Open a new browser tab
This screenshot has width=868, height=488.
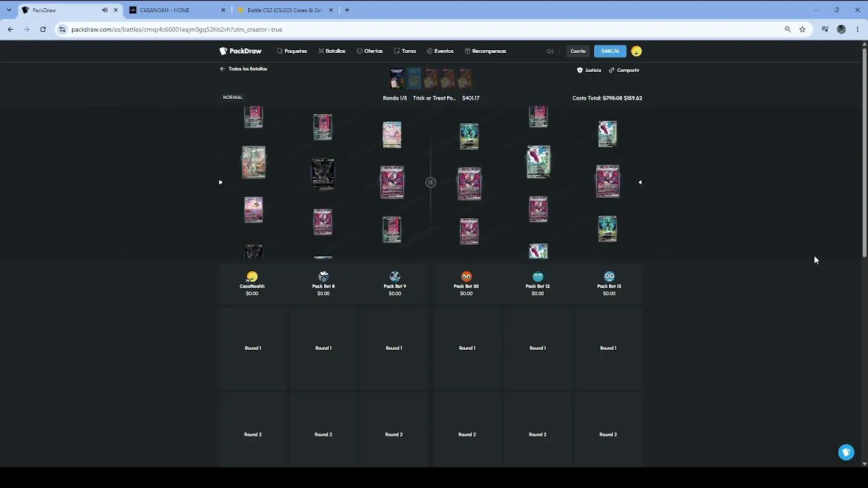tap(347, 10)
